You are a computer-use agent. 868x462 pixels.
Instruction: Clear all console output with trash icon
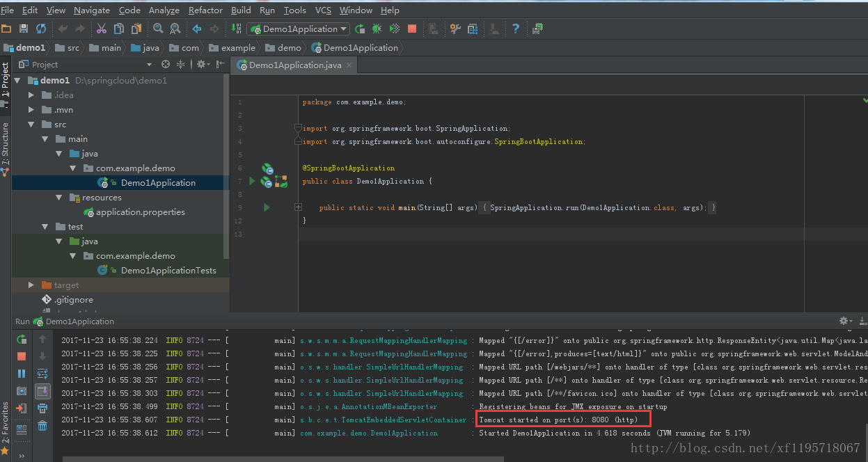[42, 426]
